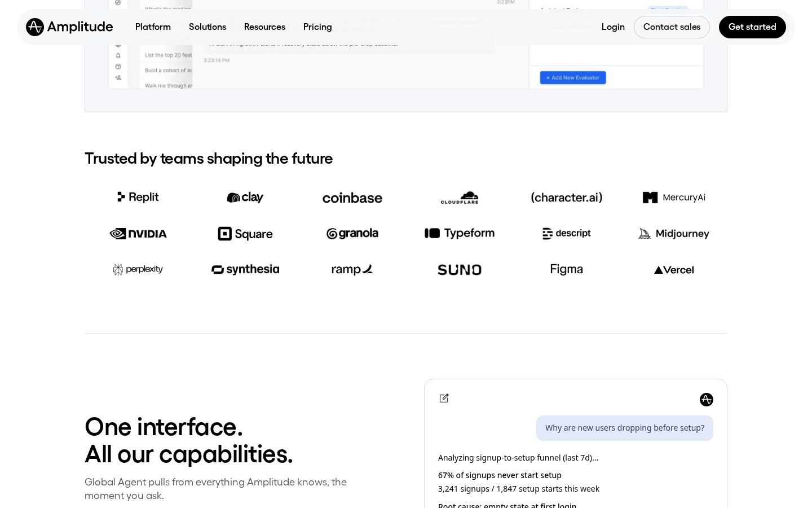812x508 pixels.
Task: Click the 'List the top 20 feat' prompt row
Action: click(x=168, y=55)
